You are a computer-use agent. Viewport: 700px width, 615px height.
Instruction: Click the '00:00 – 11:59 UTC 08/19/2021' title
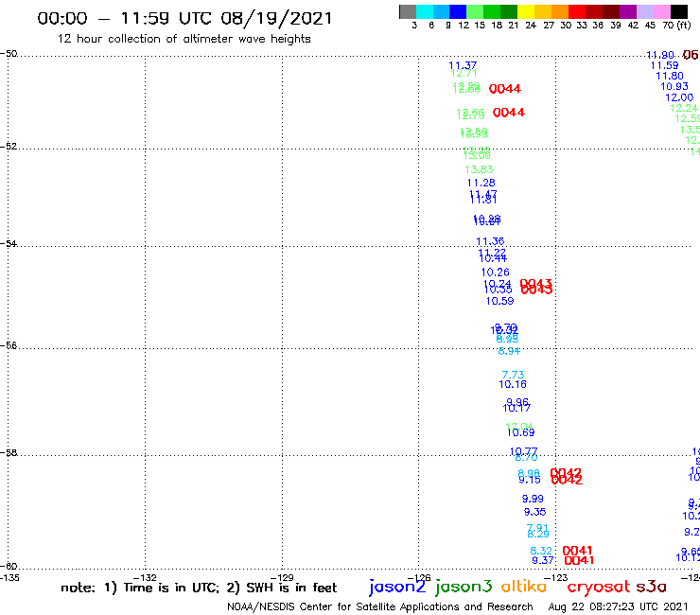[184, 18]
